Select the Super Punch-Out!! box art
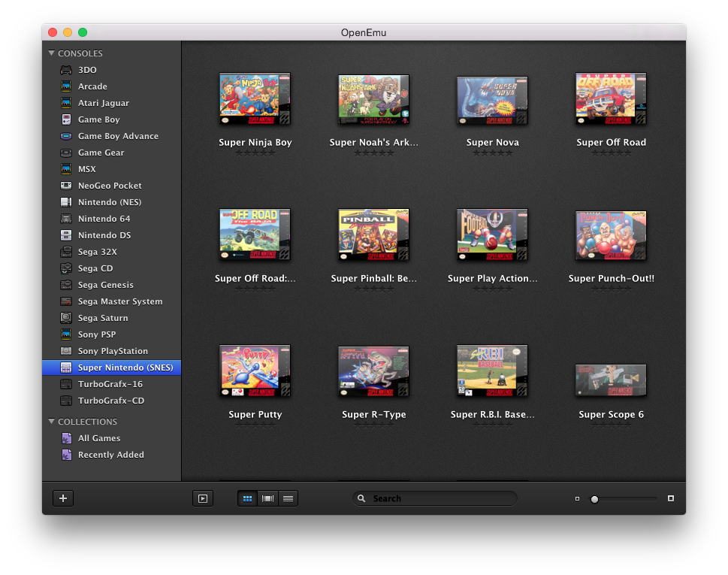This screenshot has height=575, width=728. point(611,235)
